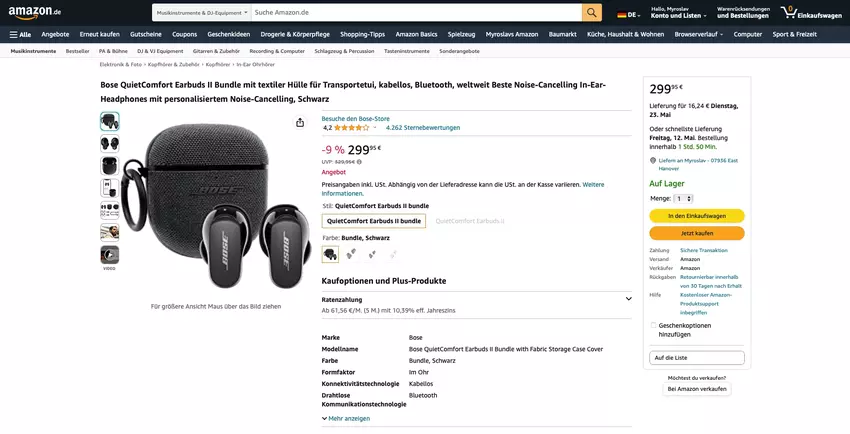The image size is (850, 434).
Task: Click the star rating icons
Action: pos(352,128)
